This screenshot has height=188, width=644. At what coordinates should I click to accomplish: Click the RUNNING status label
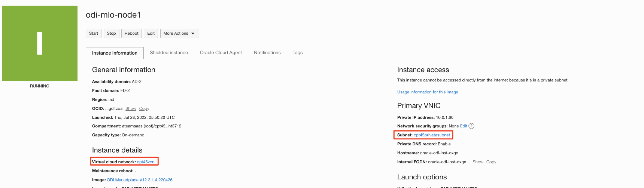(x=40, y=86)
